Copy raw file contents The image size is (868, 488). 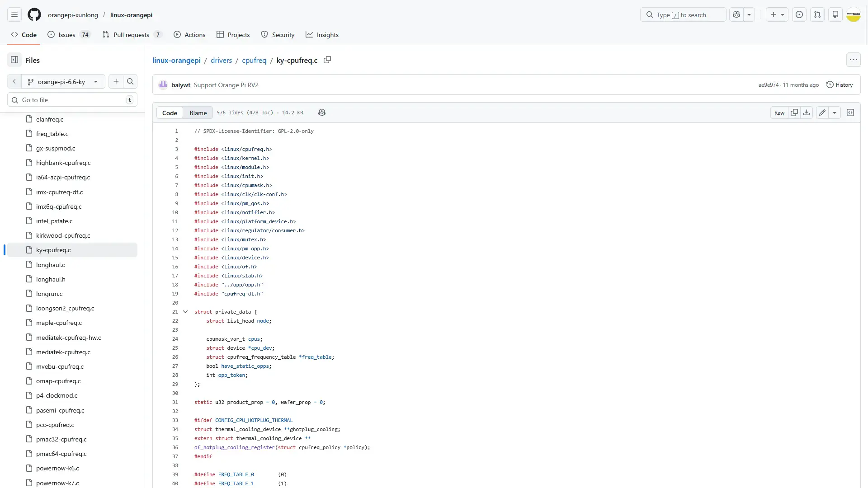point(794,113)
